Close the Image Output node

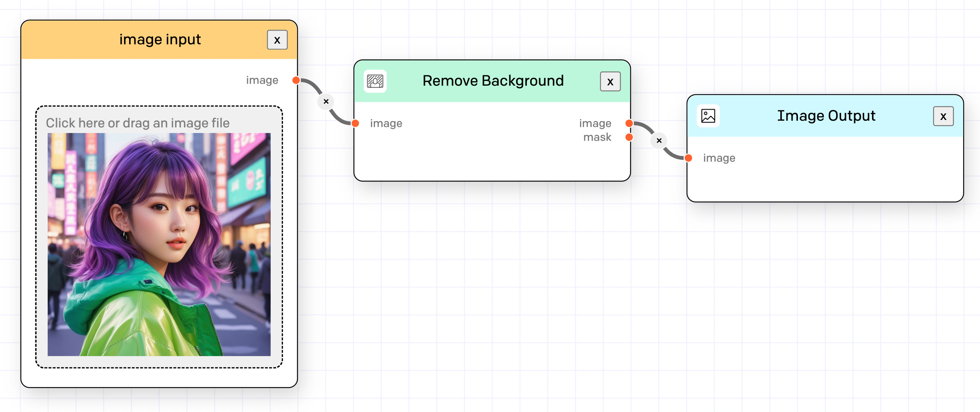tap(943, 116)
